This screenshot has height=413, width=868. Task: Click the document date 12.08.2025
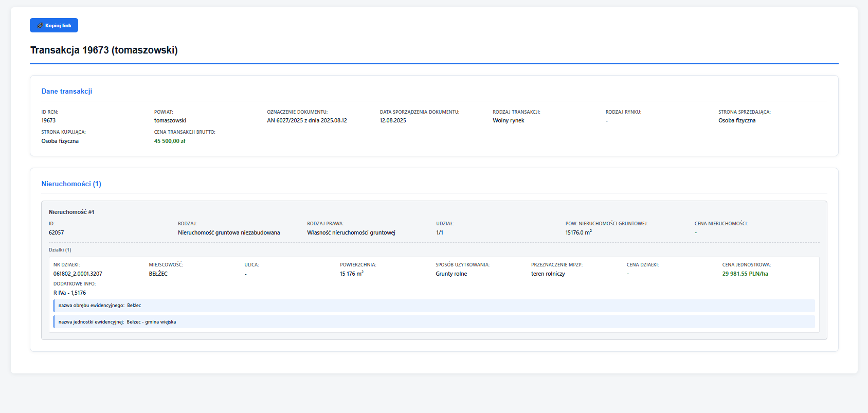393,120
